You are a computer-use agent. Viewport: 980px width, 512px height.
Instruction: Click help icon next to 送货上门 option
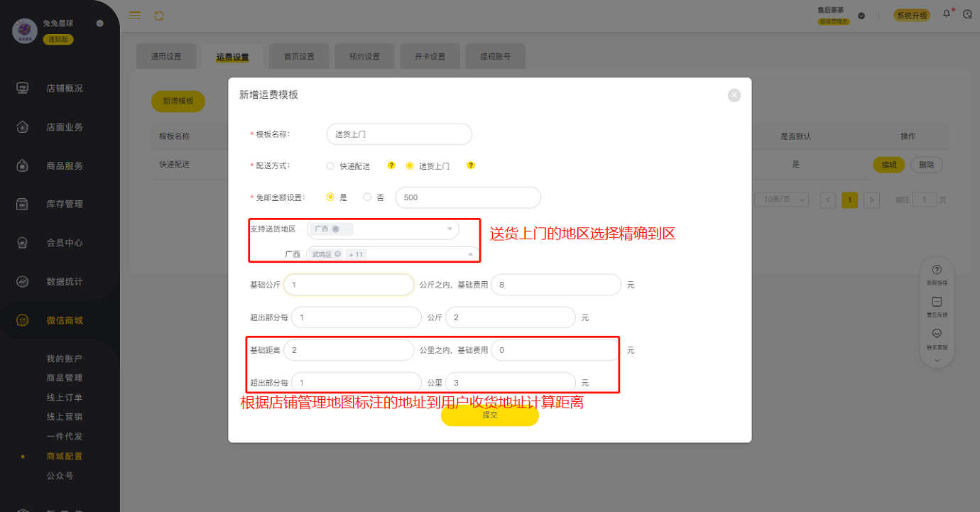[x=470, y=165]
